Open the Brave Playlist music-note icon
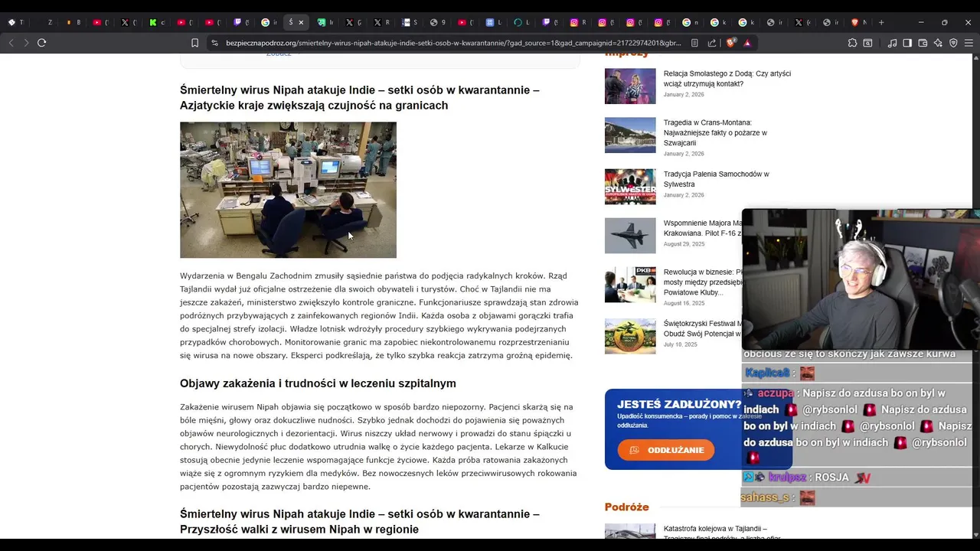The image size is (980, 551). pos(892,43)
